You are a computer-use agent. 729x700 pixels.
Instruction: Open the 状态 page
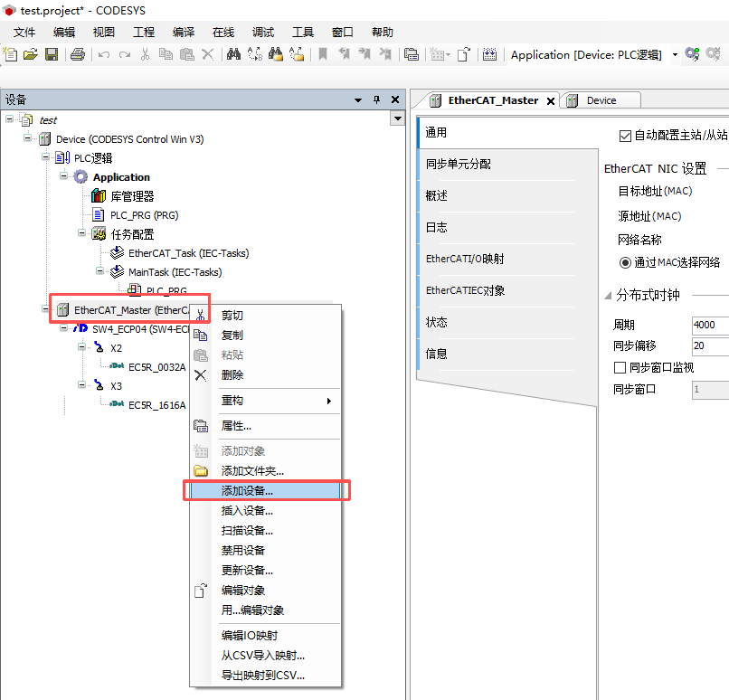coord(507,322)
